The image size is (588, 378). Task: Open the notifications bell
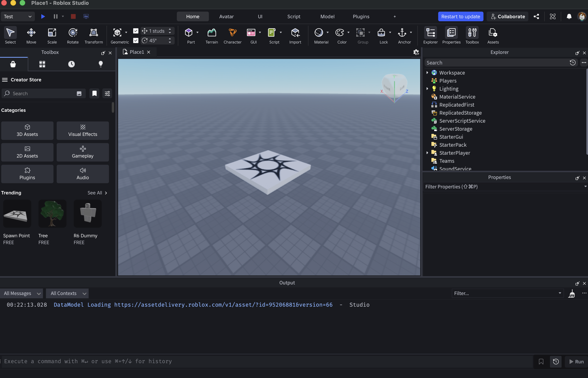tap(569, 16)
